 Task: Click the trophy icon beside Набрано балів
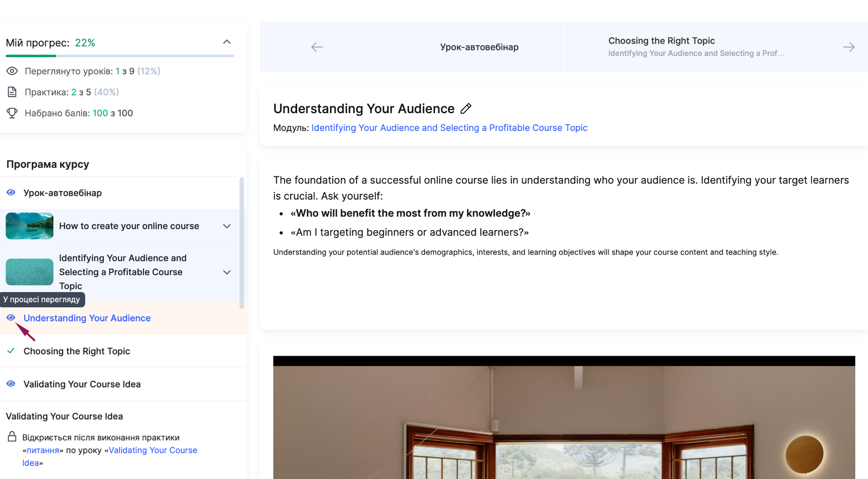(x=12, y=113)
